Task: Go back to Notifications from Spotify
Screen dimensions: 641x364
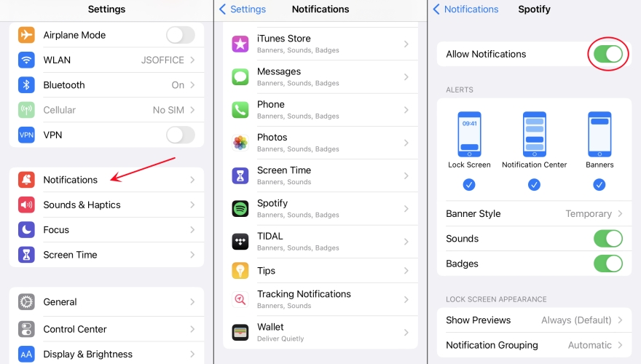Action: pos(465,9)
